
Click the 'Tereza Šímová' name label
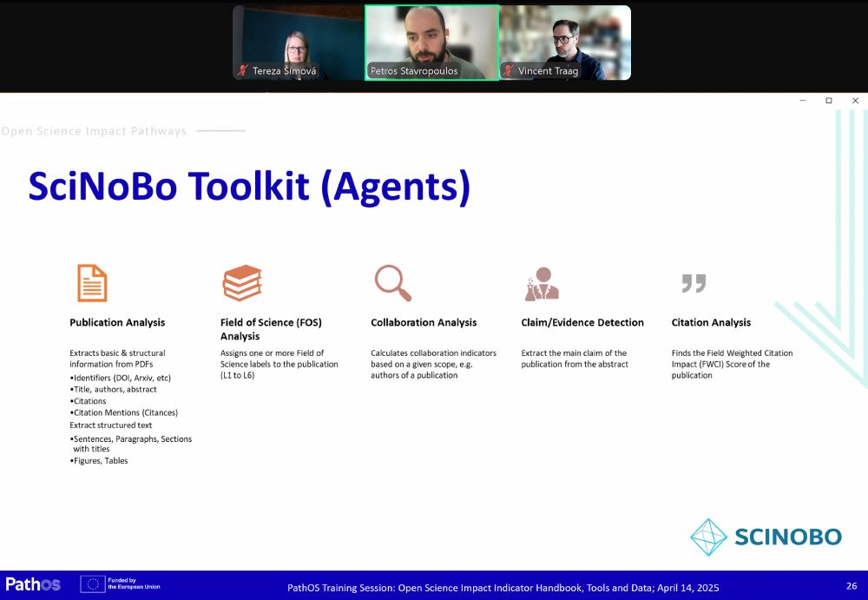pyautogui.click(x=284, y=71)
